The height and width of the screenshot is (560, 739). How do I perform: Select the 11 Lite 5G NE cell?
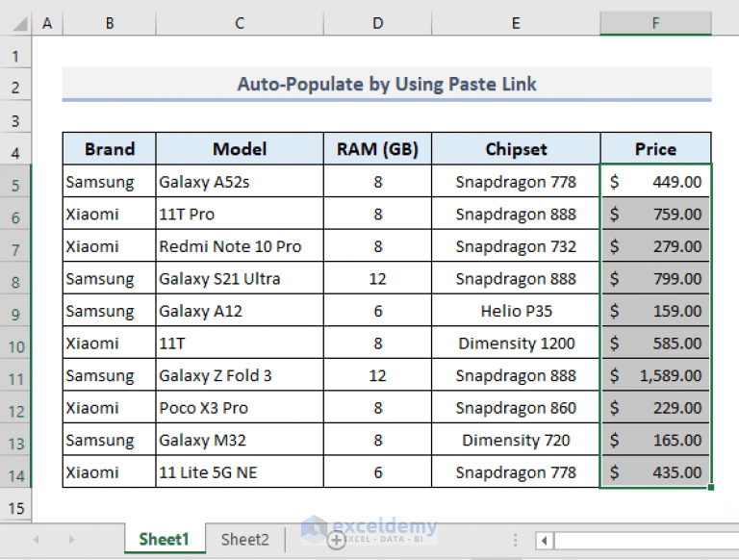tap(240, 472)
